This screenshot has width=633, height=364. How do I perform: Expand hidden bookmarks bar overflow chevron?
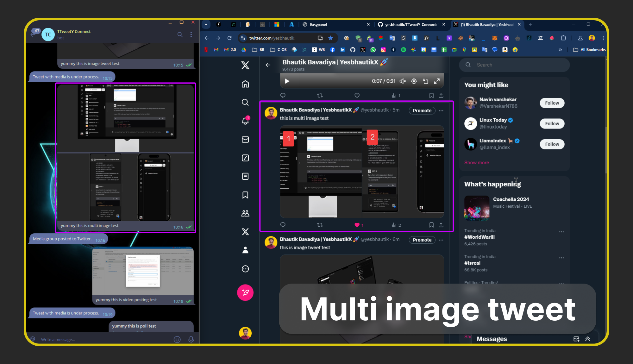[x=560, y=50]
